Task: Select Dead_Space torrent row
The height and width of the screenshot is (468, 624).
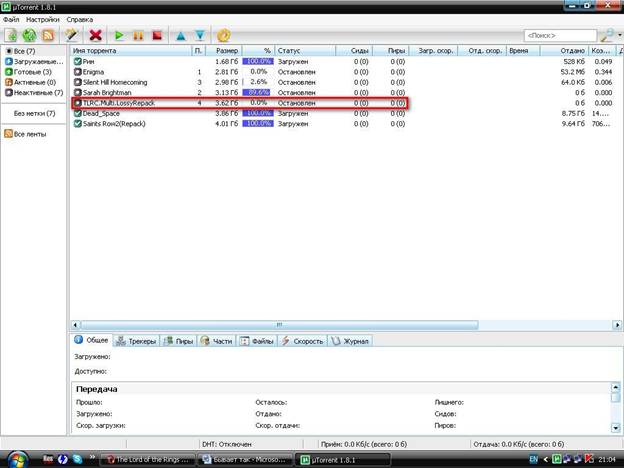Action: 344,113
